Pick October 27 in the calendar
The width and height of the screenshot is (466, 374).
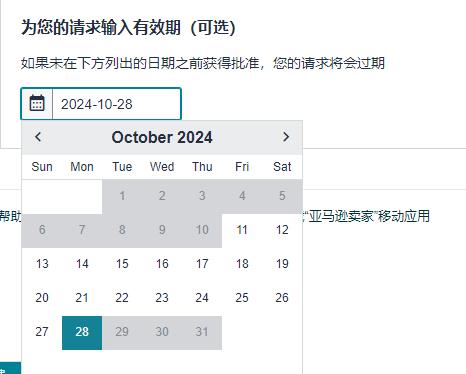tap(42, 332)
